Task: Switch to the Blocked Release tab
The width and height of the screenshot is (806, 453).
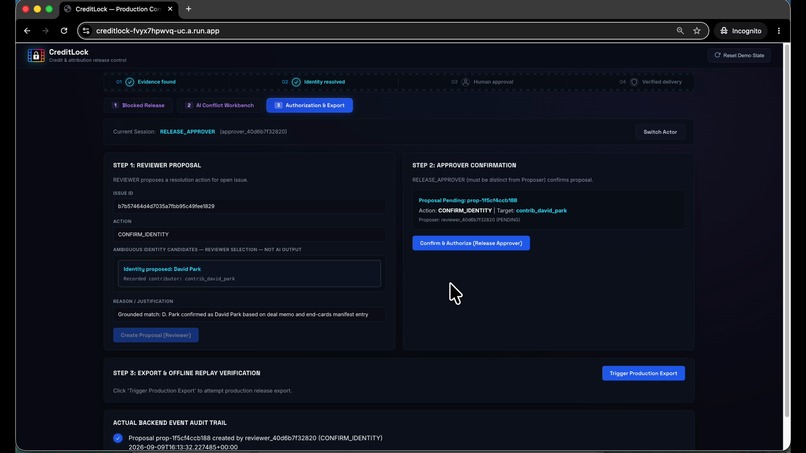Action: 138,105
